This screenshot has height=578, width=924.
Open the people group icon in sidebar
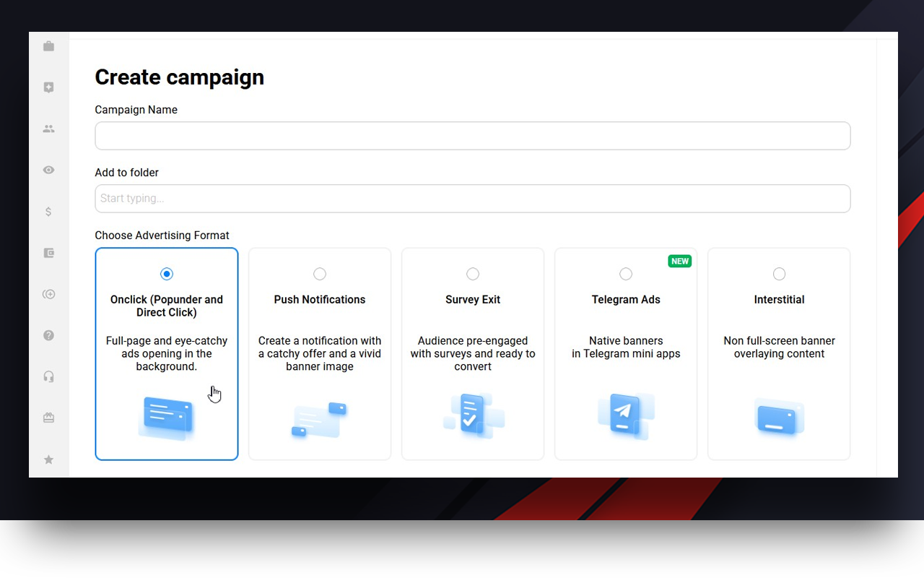[48, 129]
